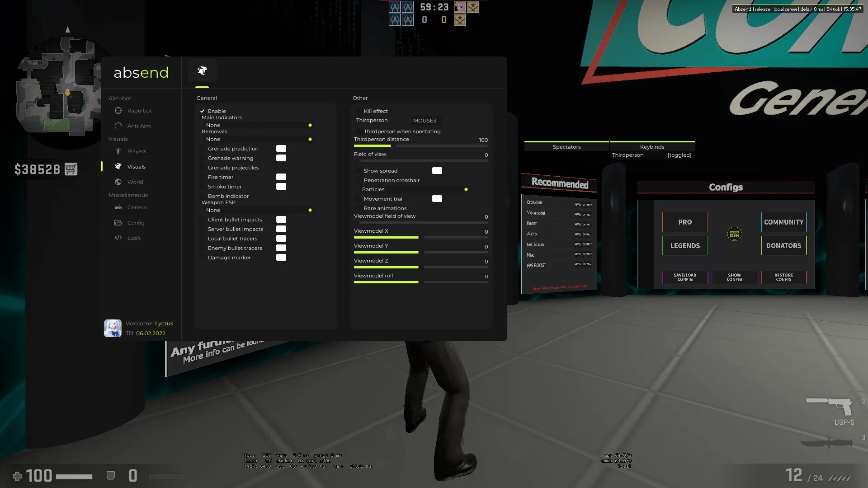Screen dimensions: 868x488
Task: Open the World globe icon
Action: pyautogui.click(x=118, y=182)
